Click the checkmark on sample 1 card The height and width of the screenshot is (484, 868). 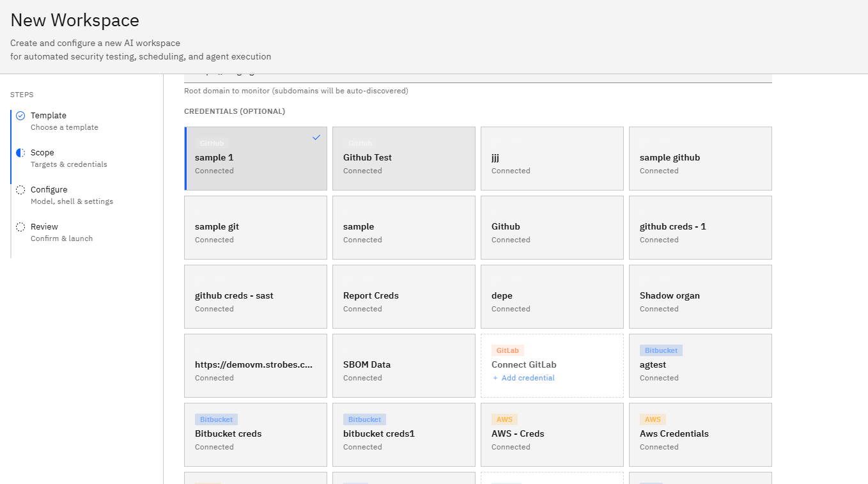coord(316,137)
